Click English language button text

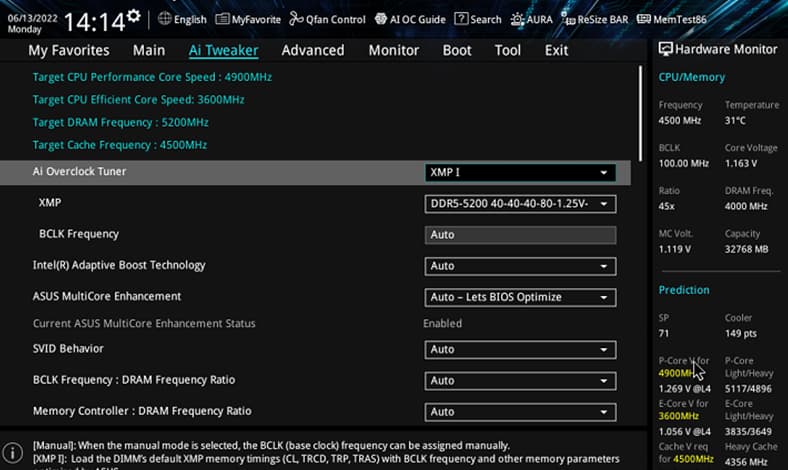tap(190, 20)
